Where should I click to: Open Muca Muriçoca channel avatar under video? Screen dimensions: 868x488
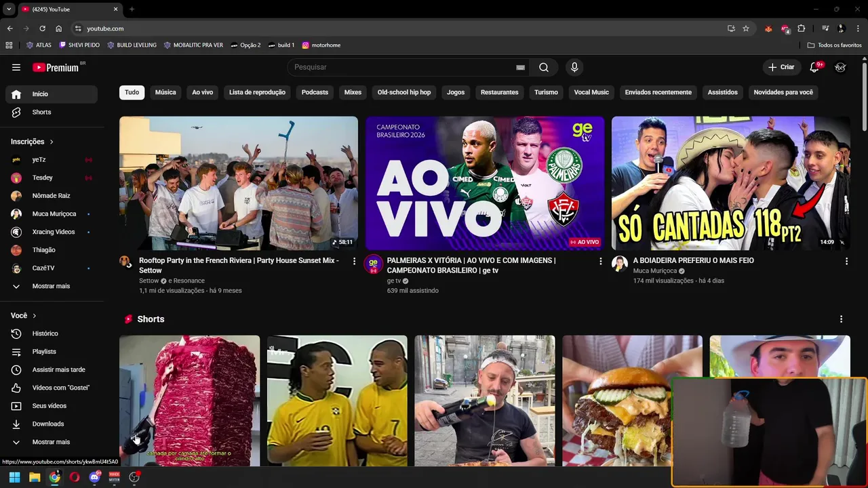click(x=619, y=264)
